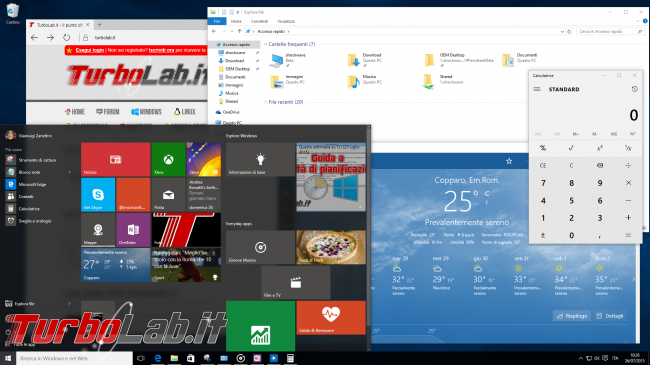Open the Store icon on the taskbar
Screen dimensions: 650x365
[x=191, y=358]
